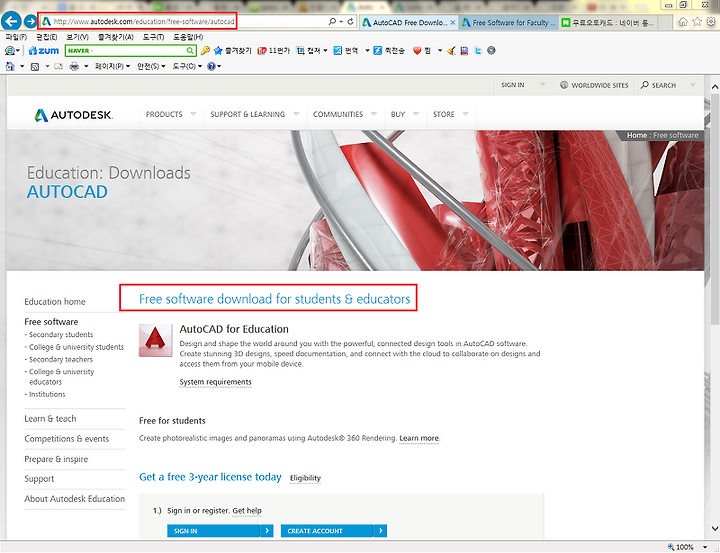Open the 파일(F) menu
Image resolution: width=720 pixels, height=553 pixels.
16,37
